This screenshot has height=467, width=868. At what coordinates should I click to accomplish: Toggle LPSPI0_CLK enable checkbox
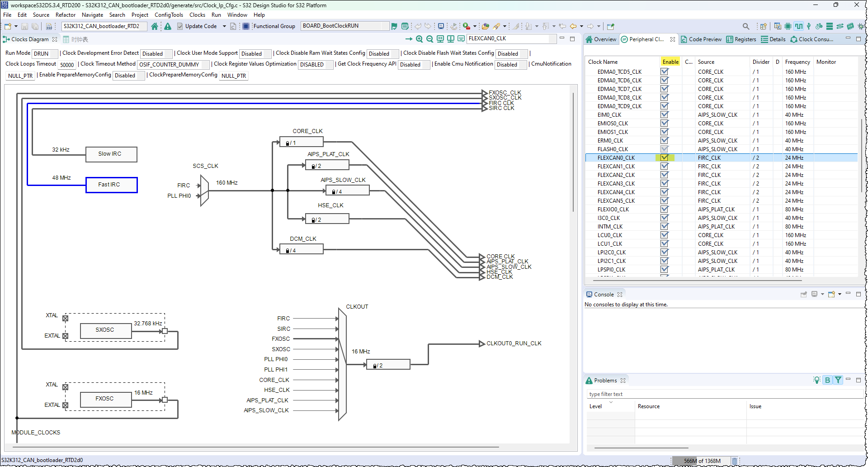point(665,269)
